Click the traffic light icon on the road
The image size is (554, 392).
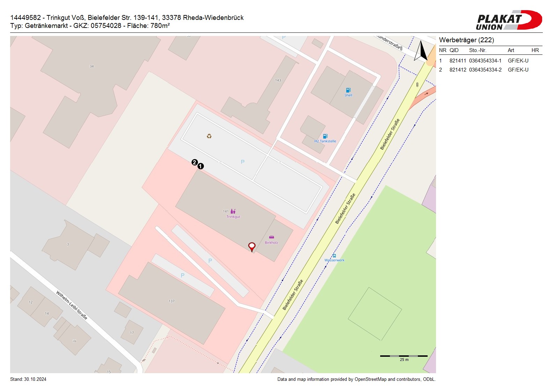tap(417, 84)
